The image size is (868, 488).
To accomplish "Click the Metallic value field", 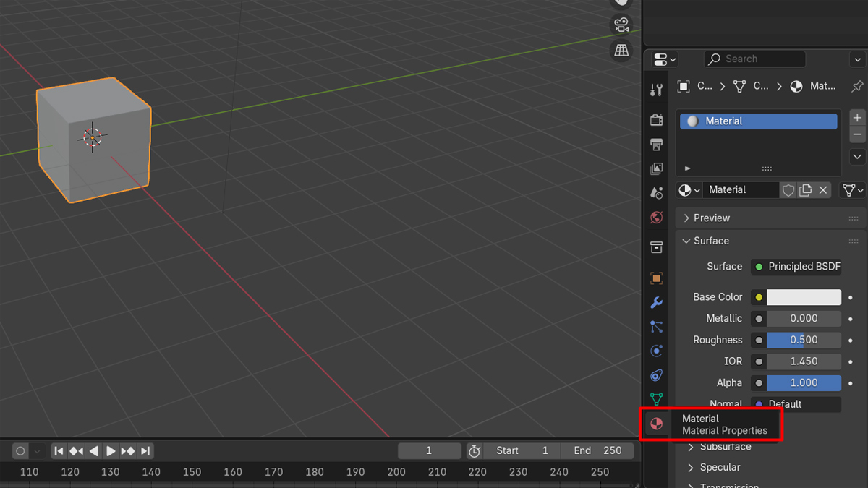I will click(x=804, y=319).
